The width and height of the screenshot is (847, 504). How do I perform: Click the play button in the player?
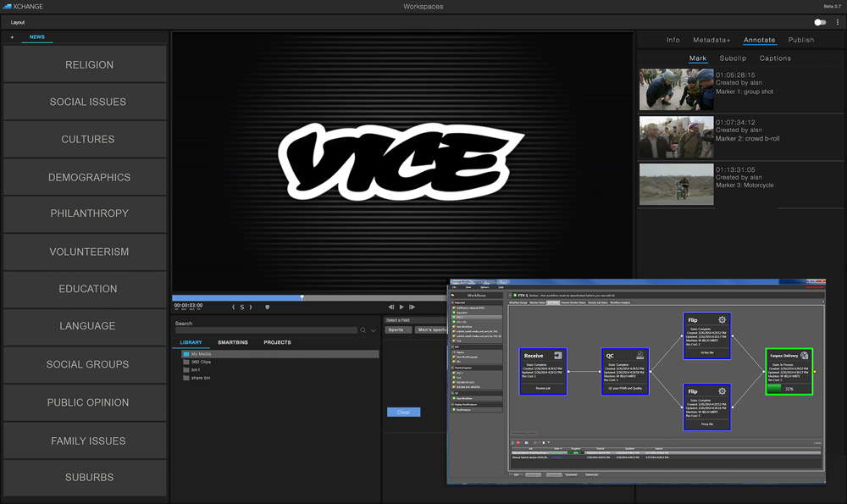pyautogui.click(x=401, y=307)
